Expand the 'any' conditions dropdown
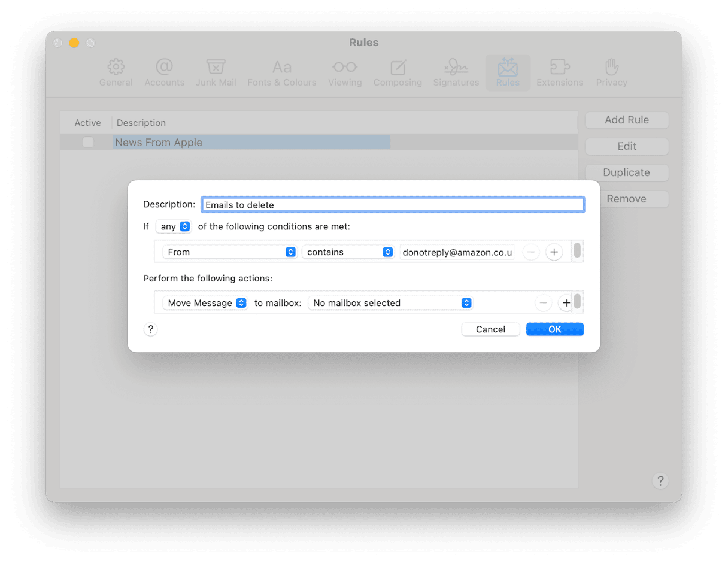This screenshot has width=728, height=563. pyautogui.click(x=174, y=227)
